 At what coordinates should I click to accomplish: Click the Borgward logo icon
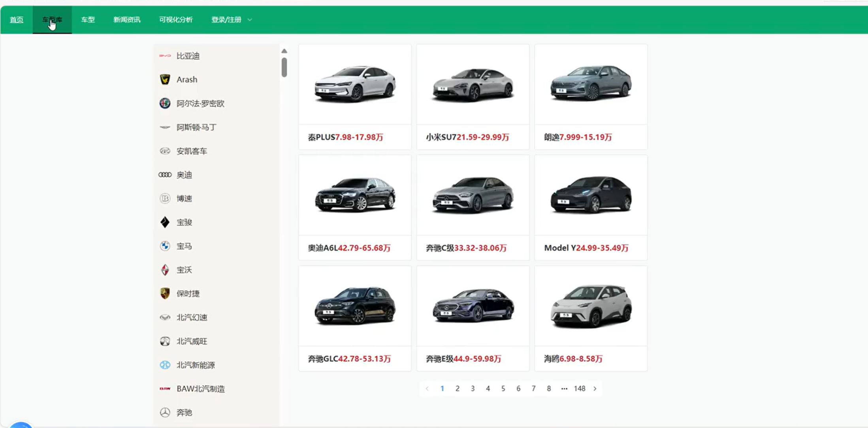(165, 270)
